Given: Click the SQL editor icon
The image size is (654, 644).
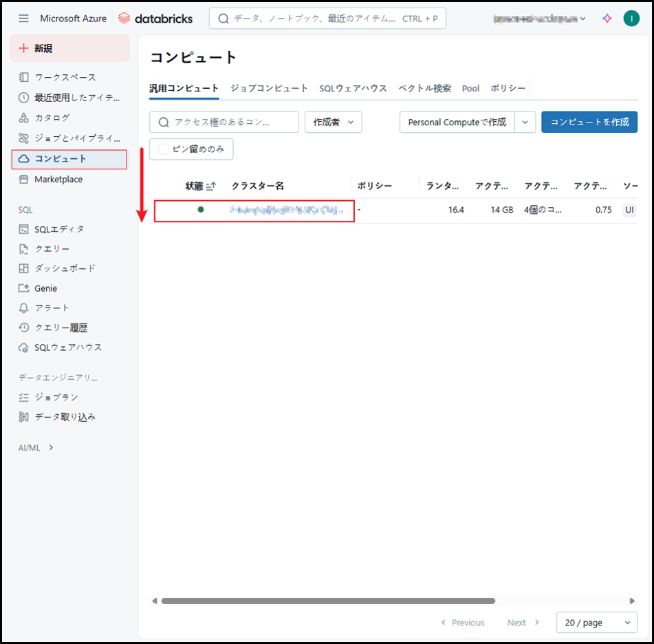Looking at the screenshot, I should tap(24, 229).
